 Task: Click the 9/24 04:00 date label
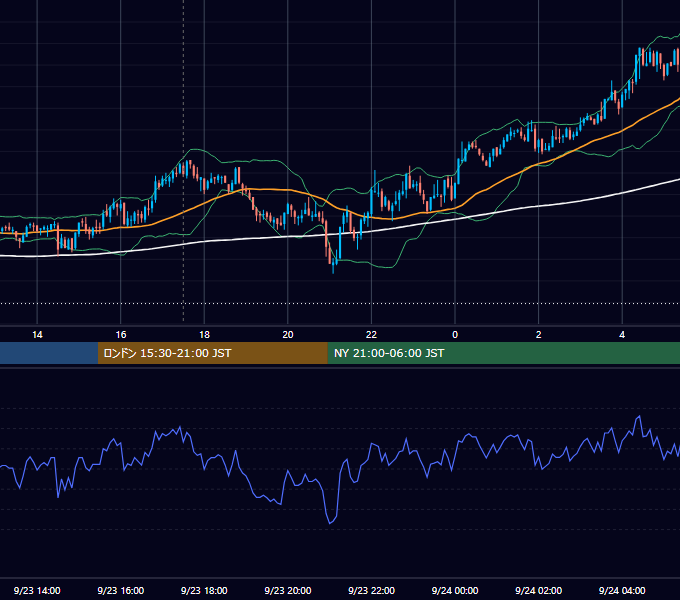pos(622,590)
